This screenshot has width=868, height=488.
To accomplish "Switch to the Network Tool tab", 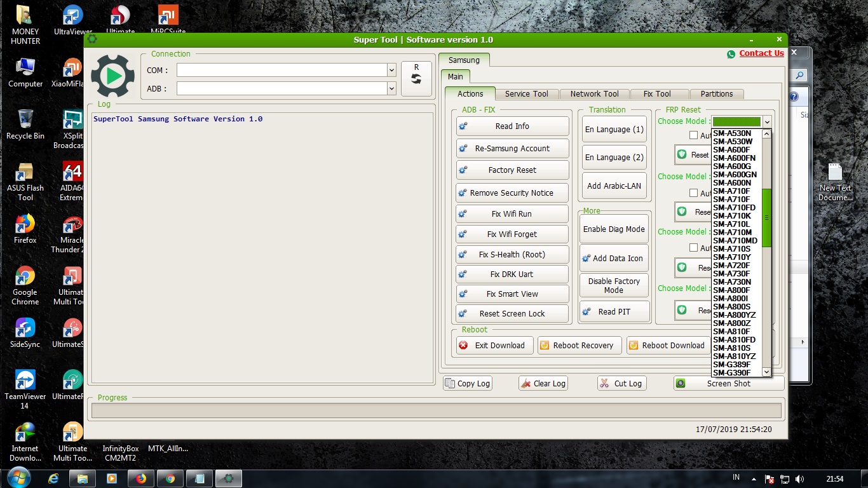I will click(x=594, y=94).
